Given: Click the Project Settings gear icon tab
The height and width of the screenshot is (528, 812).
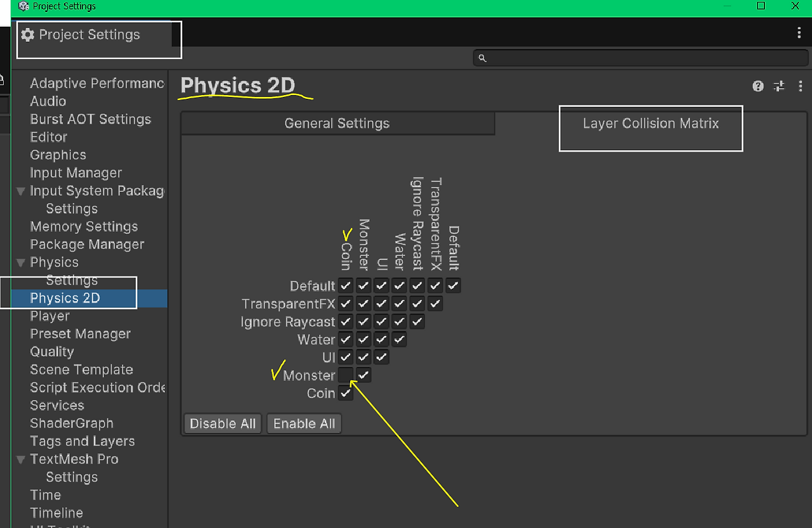Looking at the screenshot, I should [27, 35].
